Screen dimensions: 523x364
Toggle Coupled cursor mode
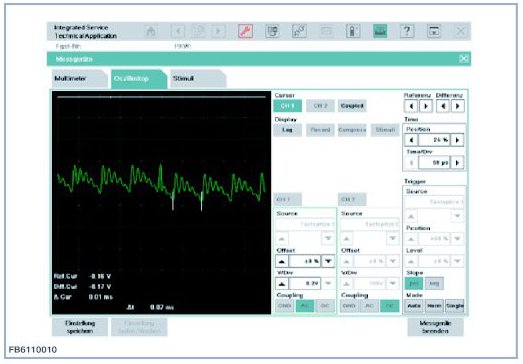352,106
